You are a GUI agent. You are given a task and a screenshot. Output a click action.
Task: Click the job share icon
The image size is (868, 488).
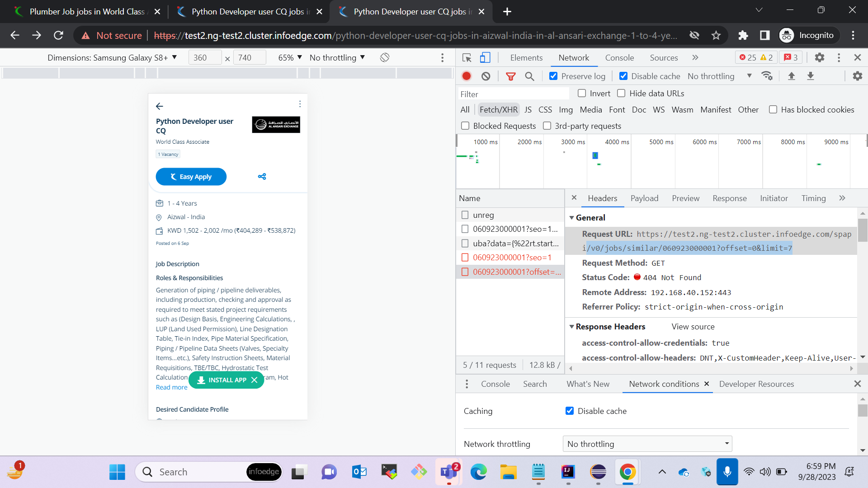tap(262, 177)
